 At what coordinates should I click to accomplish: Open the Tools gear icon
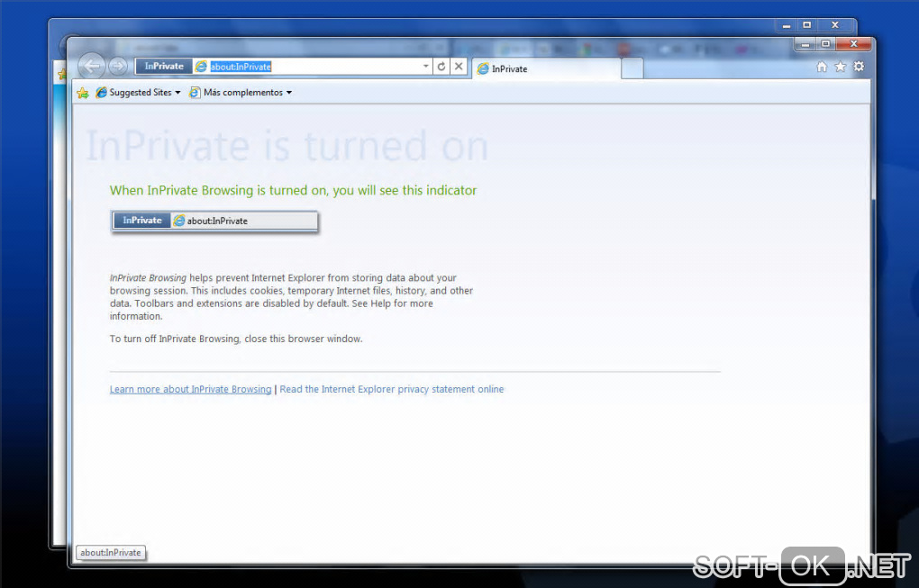(859, 67)
